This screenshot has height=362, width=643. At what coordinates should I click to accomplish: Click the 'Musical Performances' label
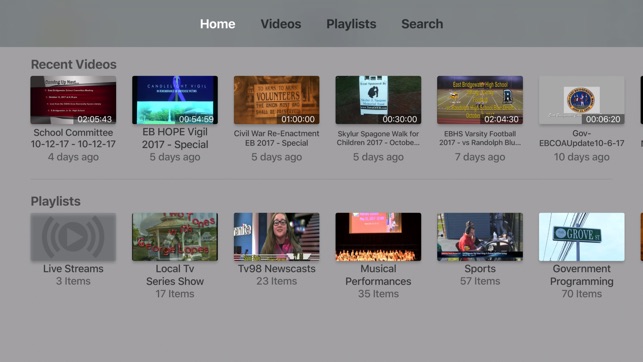378,275
